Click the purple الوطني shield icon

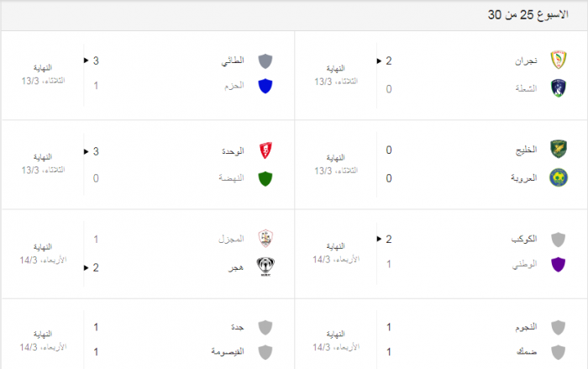pos(559,266)
